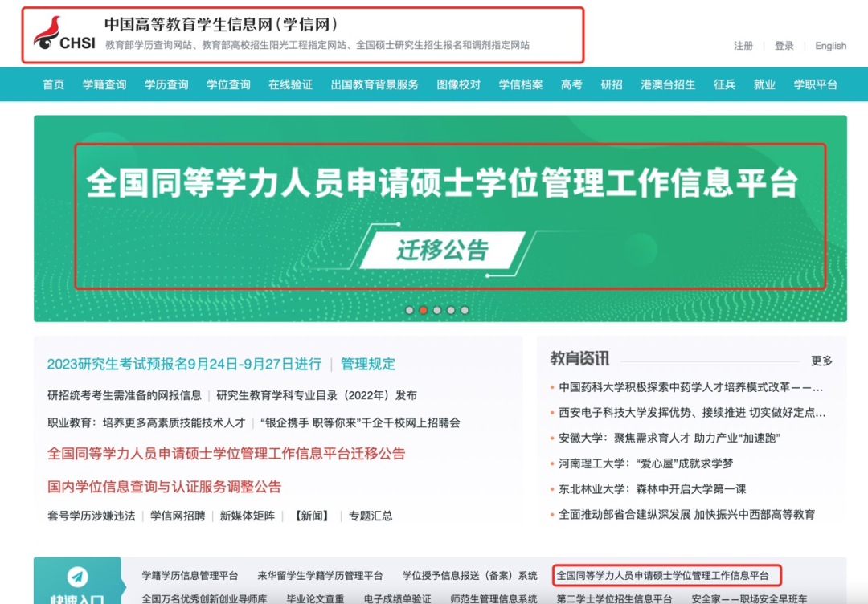Viewport: 868px width, 604px height.
Task: Select 港澳台招生 in navigation
Action: tap(668, 84)
